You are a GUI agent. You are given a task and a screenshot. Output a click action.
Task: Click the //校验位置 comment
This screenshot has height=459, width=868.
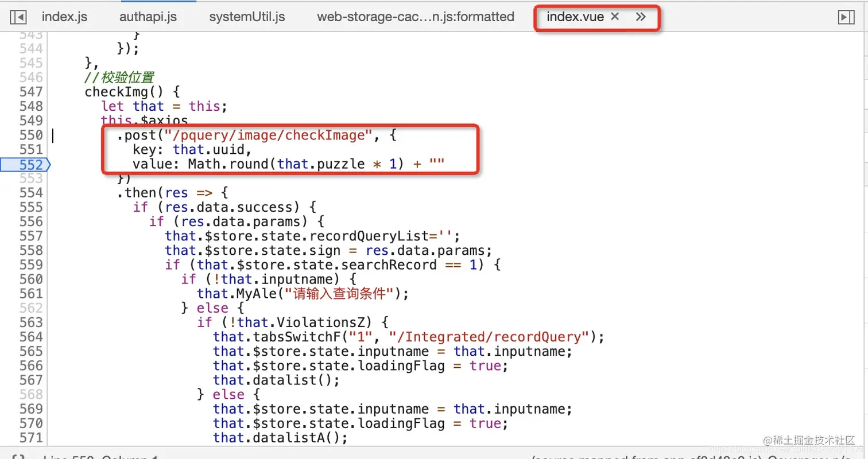coord(119,77)
